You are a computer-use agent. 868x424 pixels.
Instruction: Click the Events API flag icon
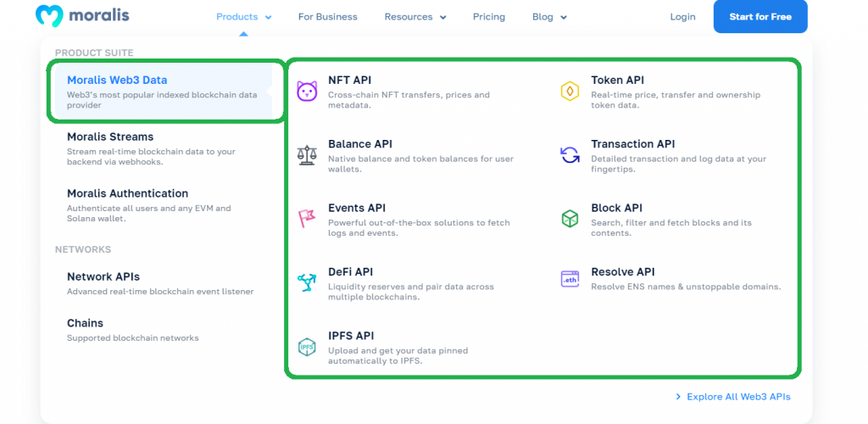point(307,219)
